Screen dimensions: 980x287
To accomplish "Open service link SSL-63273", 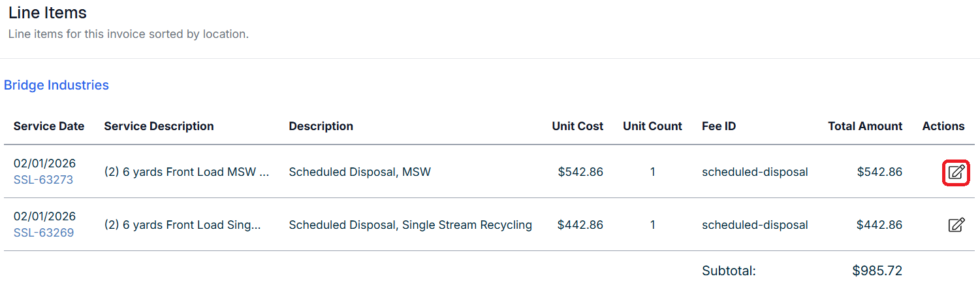I will [x=43, y=180].
